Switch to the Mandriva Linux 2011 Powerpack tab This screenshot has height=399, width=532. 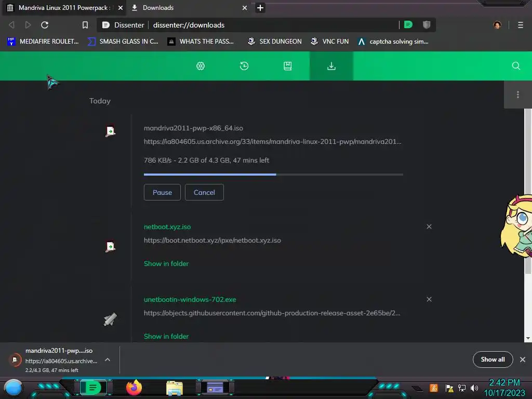click(x=64, y=7)
